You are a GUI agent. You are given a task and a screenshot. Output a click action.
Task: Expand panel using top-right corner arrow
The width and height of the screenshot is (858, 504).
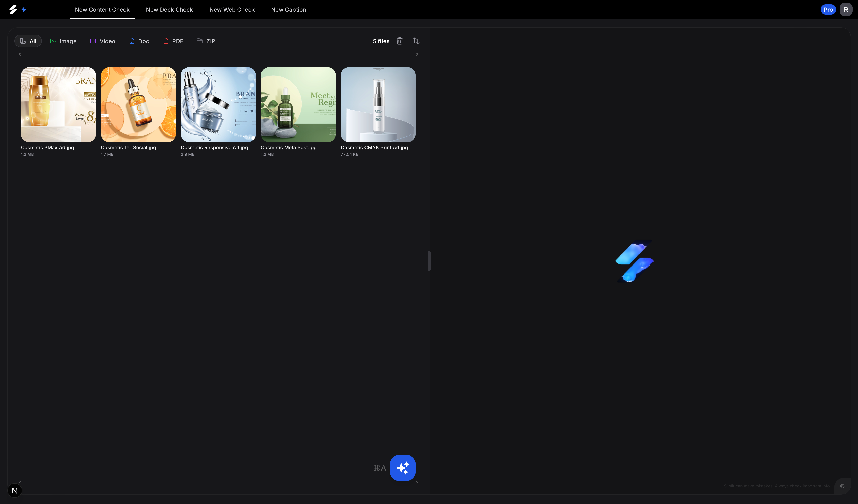pos(417,54)
